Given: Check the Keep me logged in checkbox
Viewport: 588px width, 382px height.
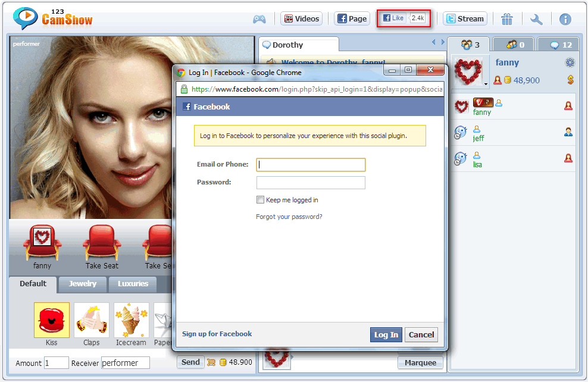Looking at the screenshot, I should [260, 200].
